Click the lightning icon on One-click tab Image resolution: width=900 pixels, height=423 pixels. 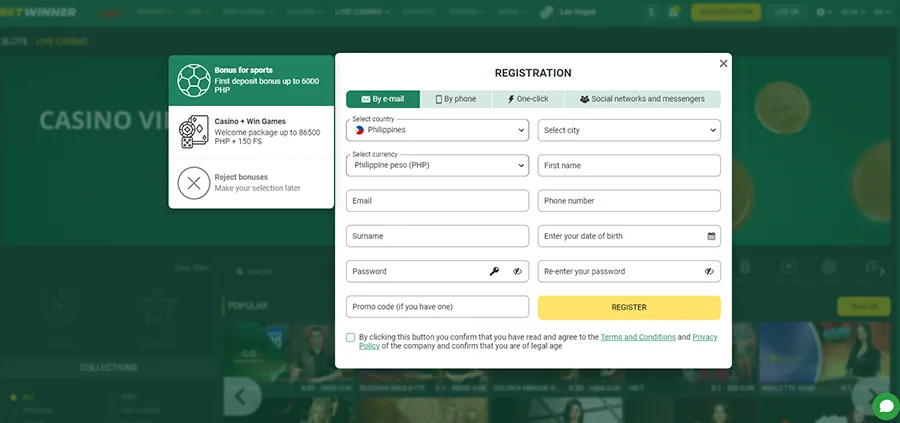[x=511, y=99]
